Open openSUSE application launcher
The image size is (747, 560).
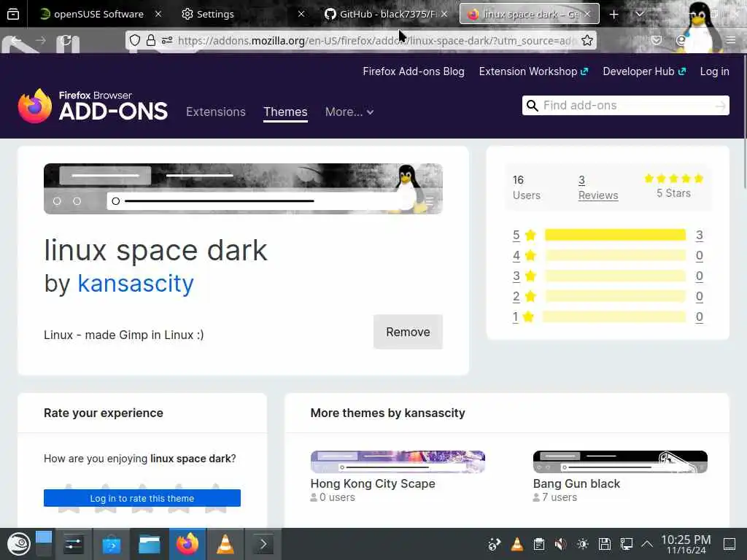pyautogui.click(x=18, y=544)
